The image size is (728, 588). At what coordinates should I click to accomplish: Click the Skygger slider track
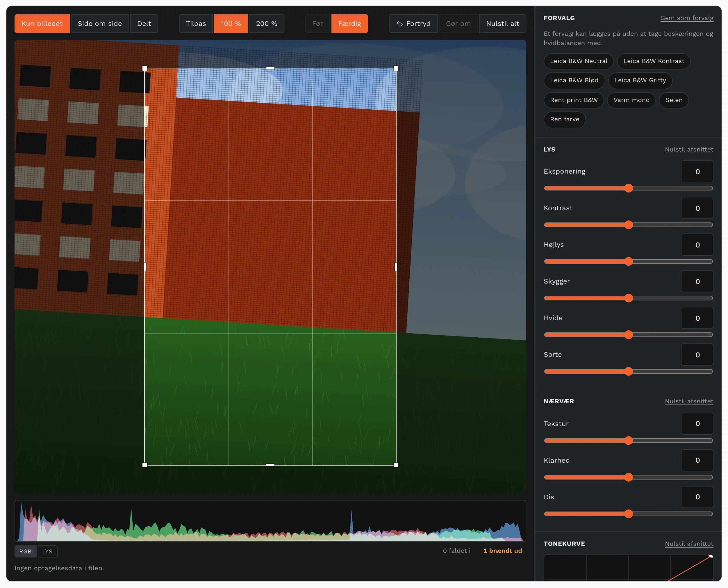pyautogui.click(x=629, y=298)
